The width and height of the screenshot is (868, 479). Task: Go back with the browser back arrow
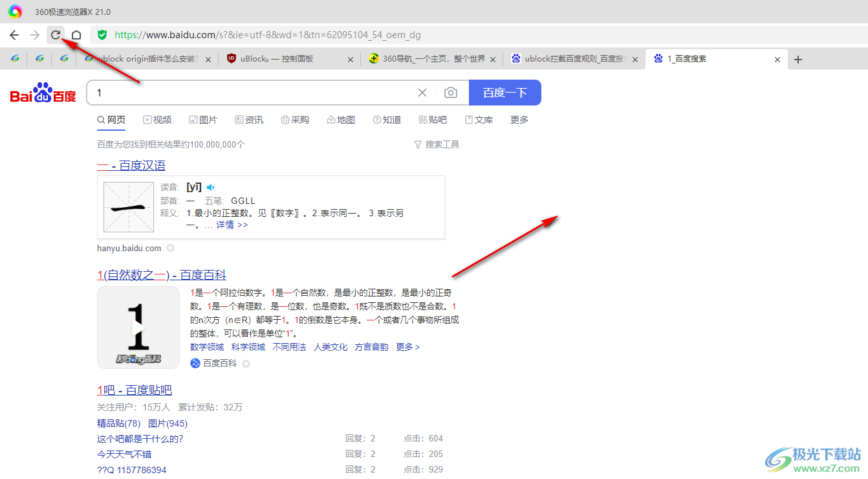coord(14,35)
